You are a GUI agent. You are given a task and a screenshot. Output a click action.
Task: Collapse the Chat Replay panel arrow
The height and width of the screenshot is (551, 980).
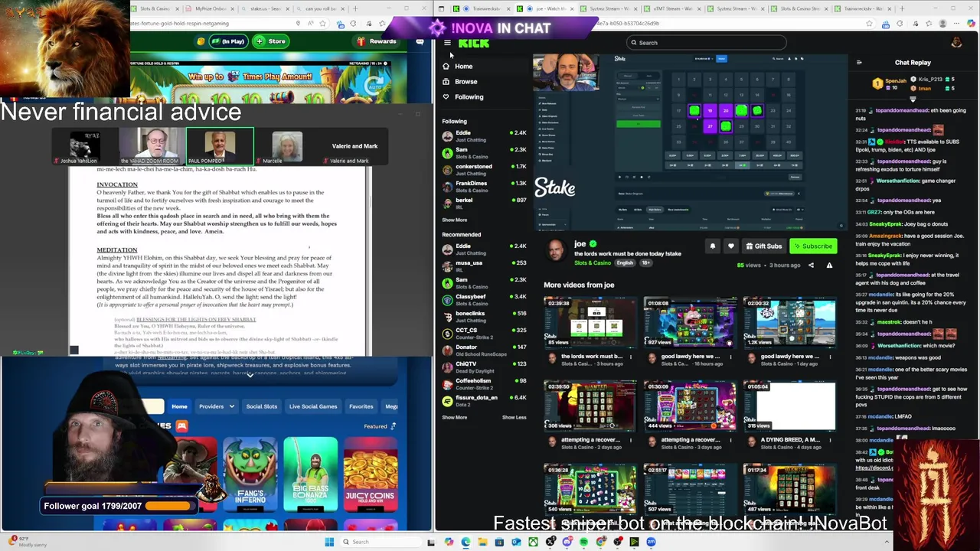click(x=859, y=63)
